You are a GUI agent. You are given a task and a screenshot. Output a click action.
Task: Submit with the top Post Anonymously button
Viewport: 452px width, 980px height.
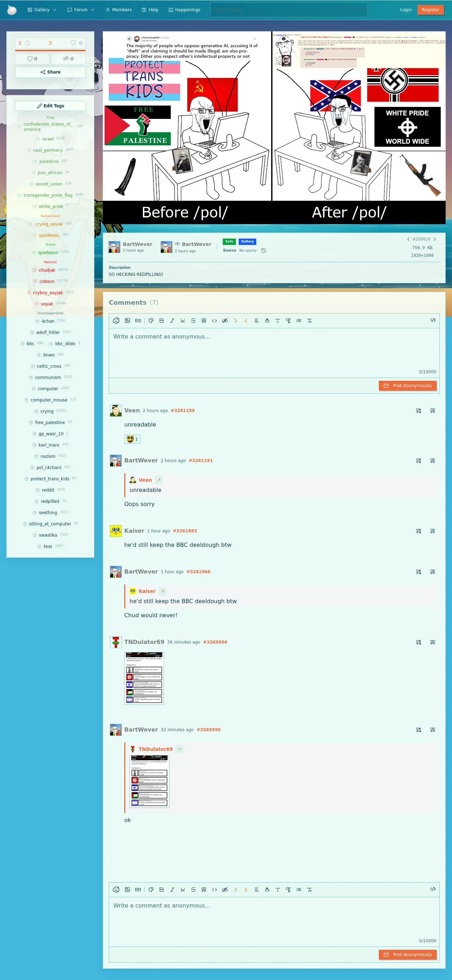click(x=408, y=386)
